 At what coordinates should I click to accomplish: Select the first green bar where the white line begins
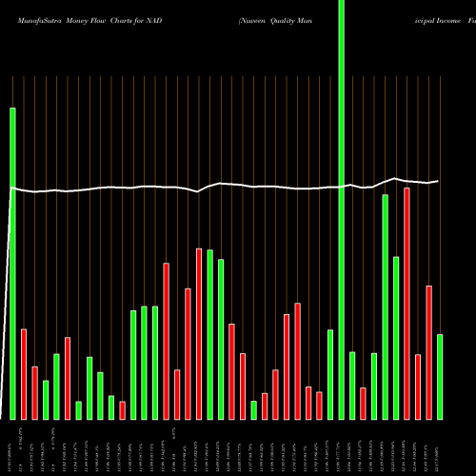point(12,264)
